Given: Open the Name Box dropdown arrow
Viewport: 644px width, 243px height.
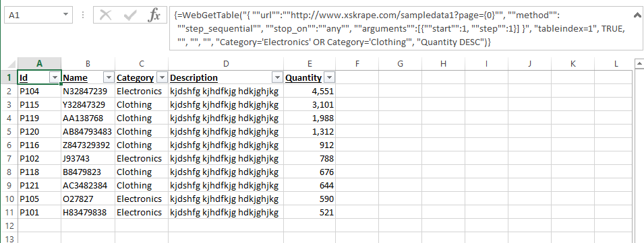Looking at the screenshot, I should (65, 15).
